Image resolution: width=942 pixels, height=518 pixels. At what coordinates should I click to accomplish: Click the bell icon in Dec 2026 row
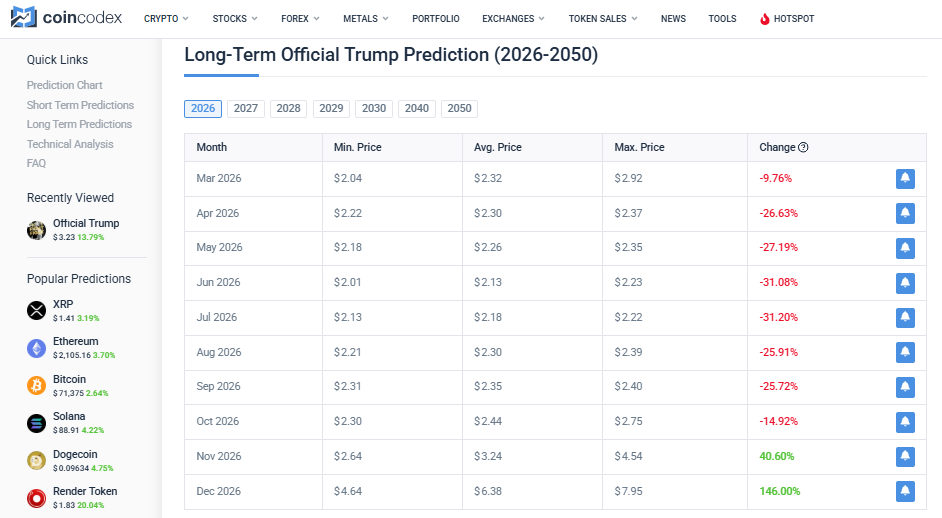pyautogui.click(x=905, y=491)
